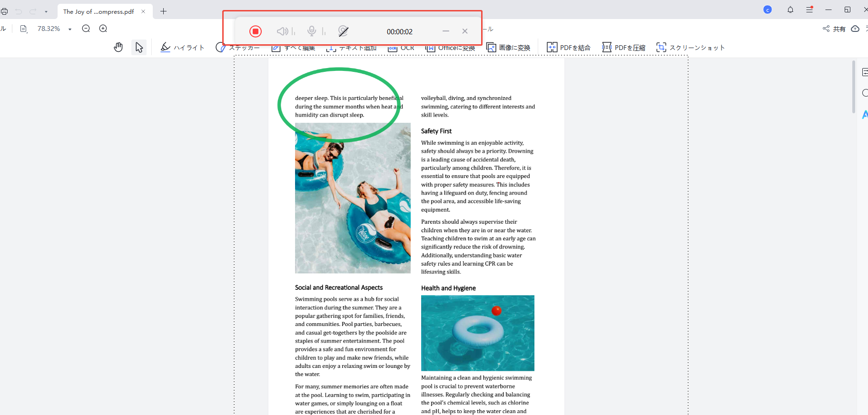Click the vertical scrollbar thumb

tap(854, 87)
